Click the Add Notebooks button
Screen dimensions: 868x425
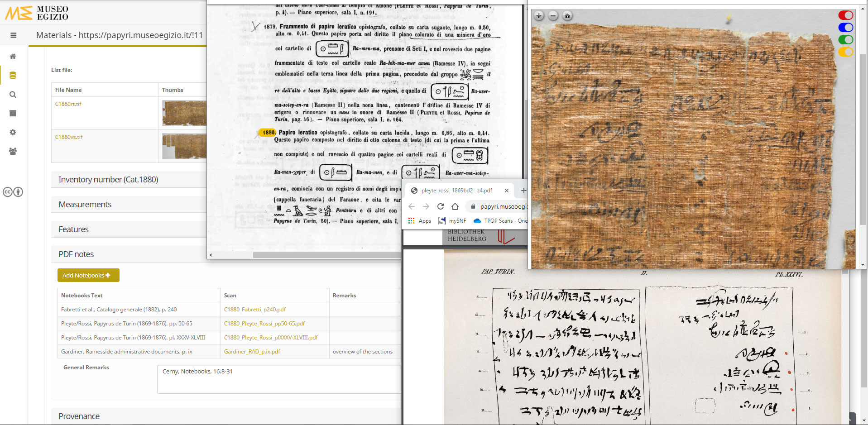pyautogui.click(x=88, y=275)
